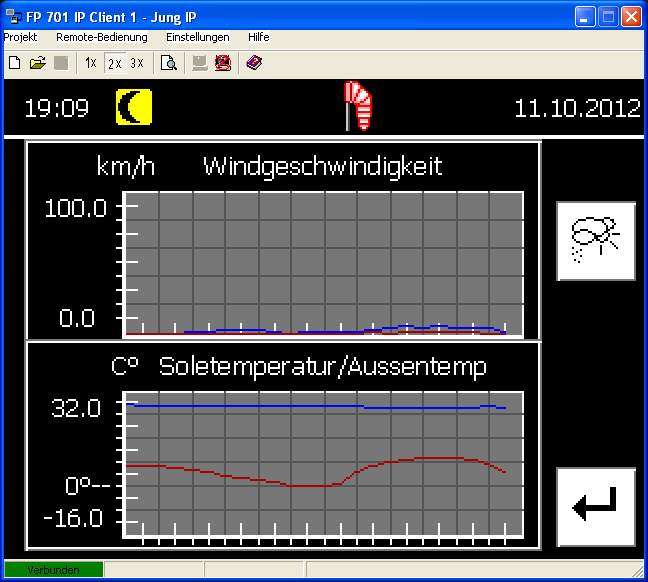Click the Verbunden status indicator
The width and height of the screenshot is (648, 582).
click(53, 570)
